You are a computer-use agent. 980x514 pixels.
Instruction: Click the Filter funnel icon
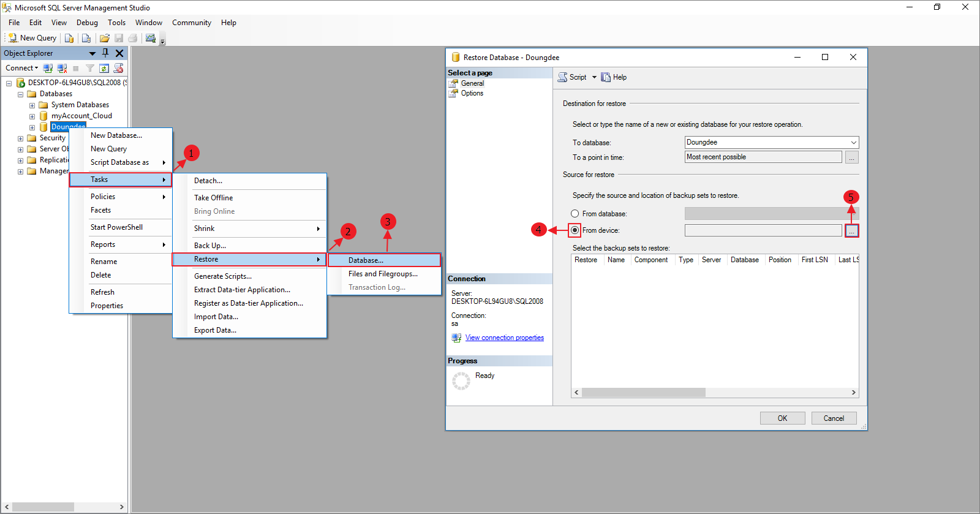click(x=90, y=68)
